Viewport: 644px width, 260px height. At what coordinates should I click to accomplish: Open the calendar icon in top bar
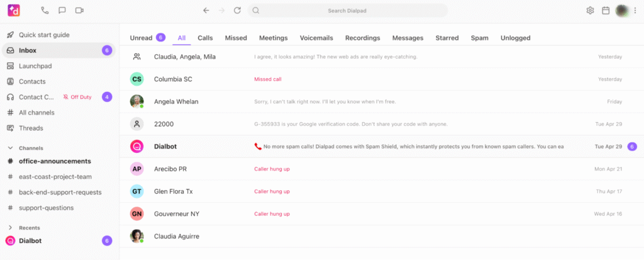point(606,11)
